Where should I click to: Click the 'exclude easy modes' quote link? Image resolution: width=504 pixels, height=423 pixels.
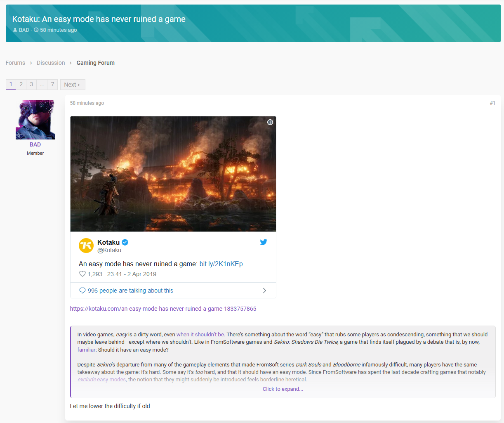[x=102, y=380]
